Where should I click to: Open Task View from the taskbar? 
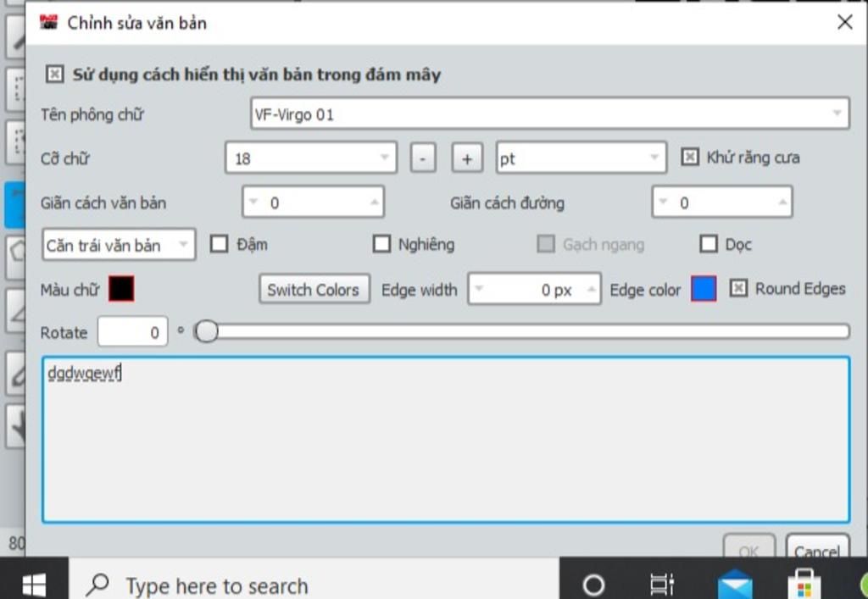point(661,585)
